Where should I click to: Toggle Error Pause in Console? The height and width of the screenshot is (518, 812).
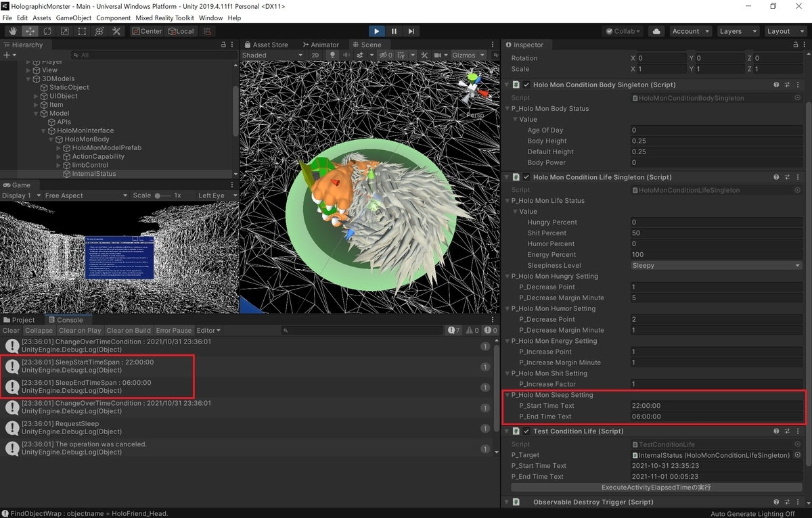point(174,331)
